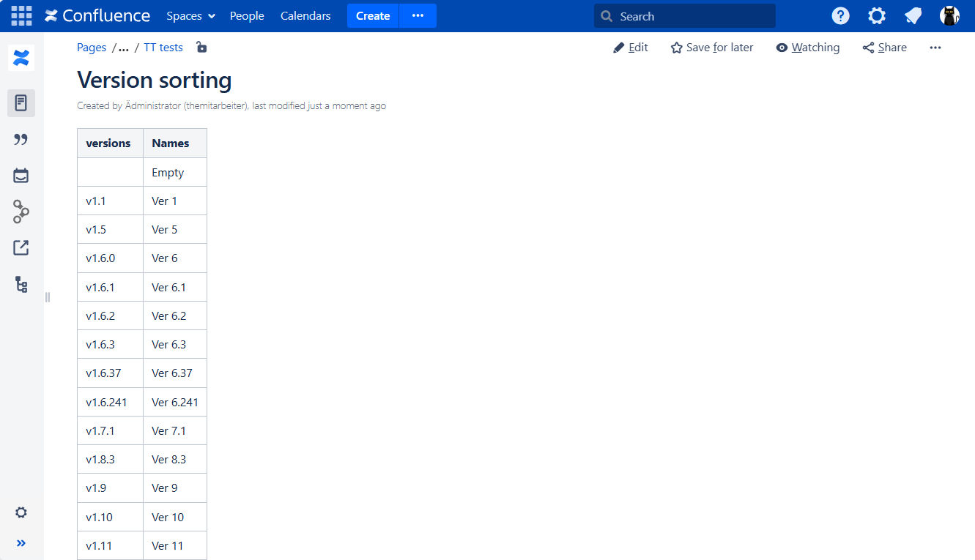Image resolution: width=975 pixels, height=560 pixels.
Task: Toggle Watching for this page
Action: 807,48
